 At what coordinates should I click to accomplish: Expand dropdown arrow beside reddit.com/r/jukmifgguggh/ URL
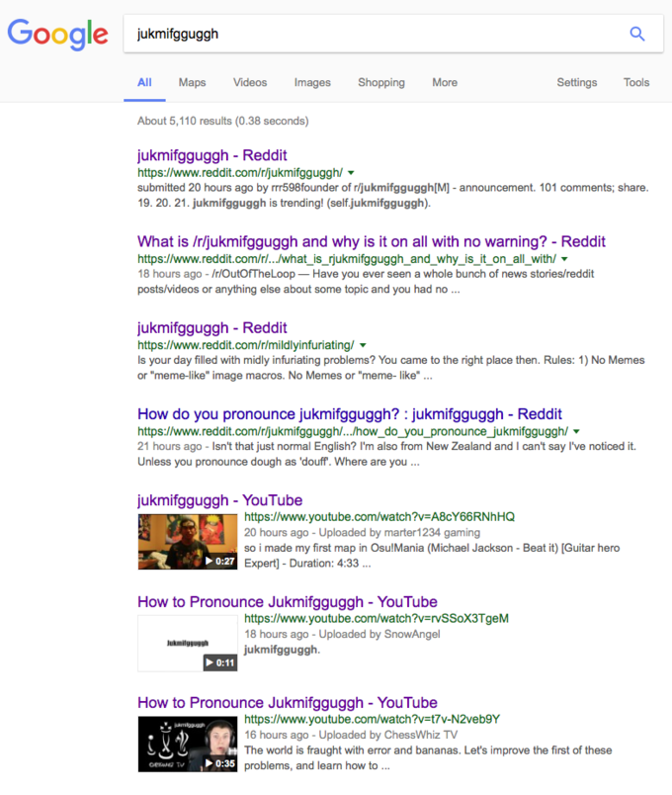(x=351, y=173)
